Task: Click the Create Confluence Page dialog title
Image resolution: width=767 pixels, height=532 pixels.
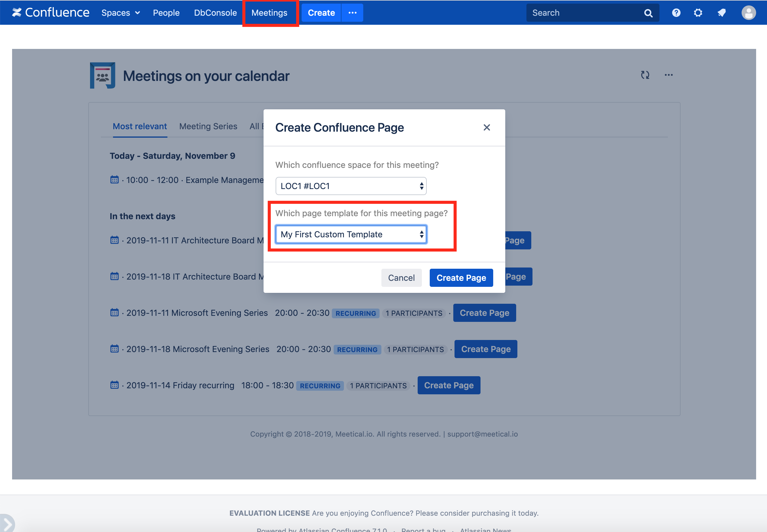Action: tap(339, 127)
